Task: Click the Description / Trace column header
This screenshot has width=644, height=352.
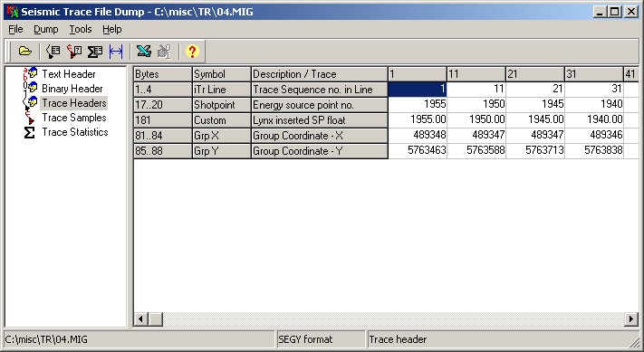Action: (x=320, y=74)
